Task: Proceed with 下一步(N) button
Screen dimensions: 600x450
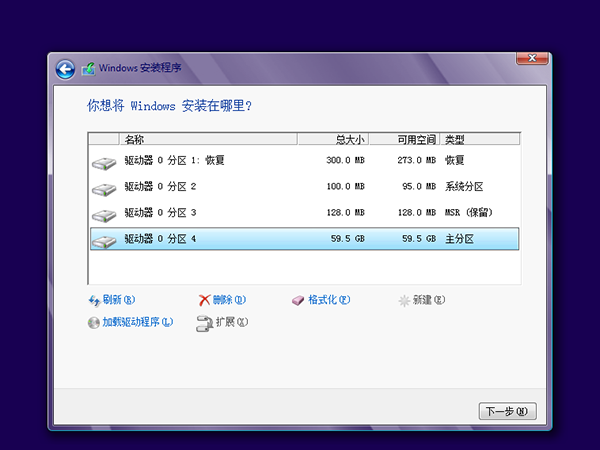Action: click(507, 411)
